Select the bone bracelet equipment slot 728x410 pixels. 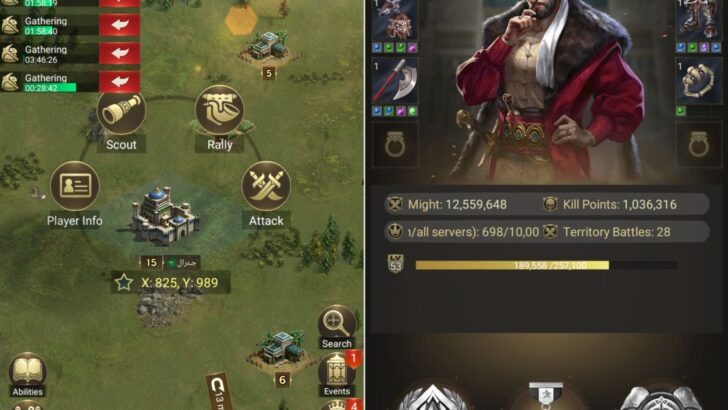[x=699, y=81]
